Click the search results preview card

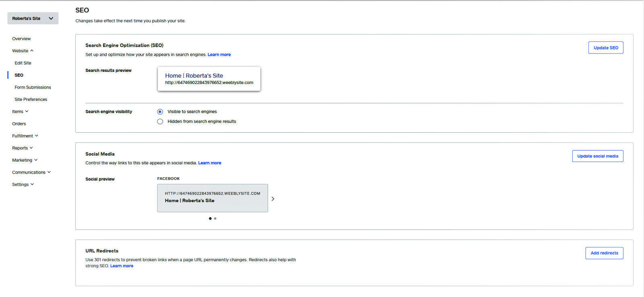[x=209, y=79]
